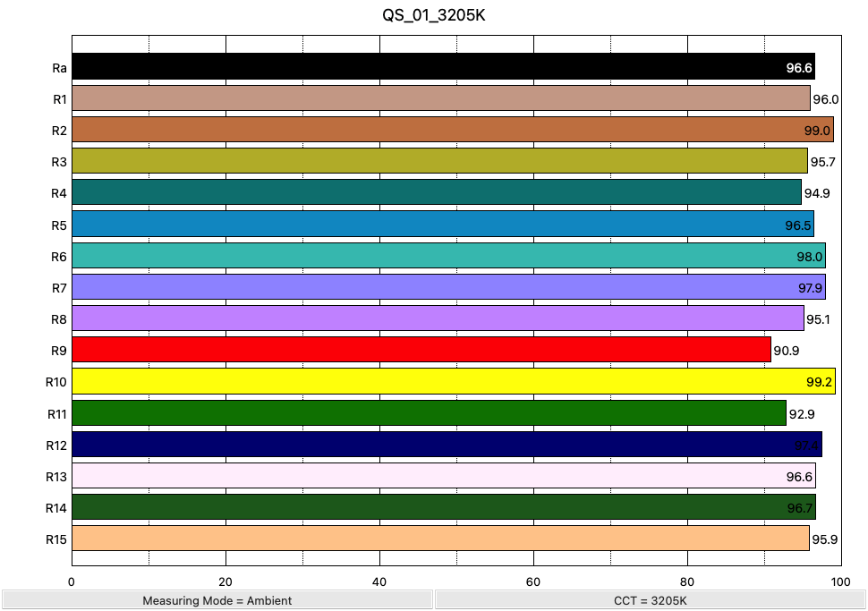
Task: Click the CCT = 3205K button
Action: point(651,600)
